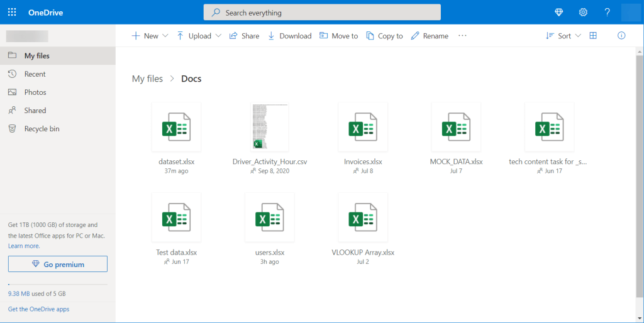The width and height of the screenshot is (644, 323).
Task: Click the vertical scrollbar of file list
Action: pyautogui.click(x=640, y=176)
